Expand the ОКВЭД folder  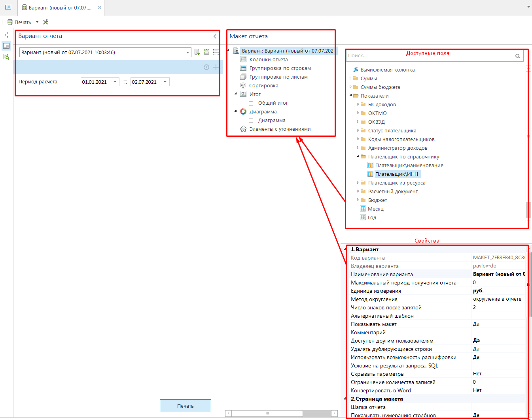pos(358,122)
